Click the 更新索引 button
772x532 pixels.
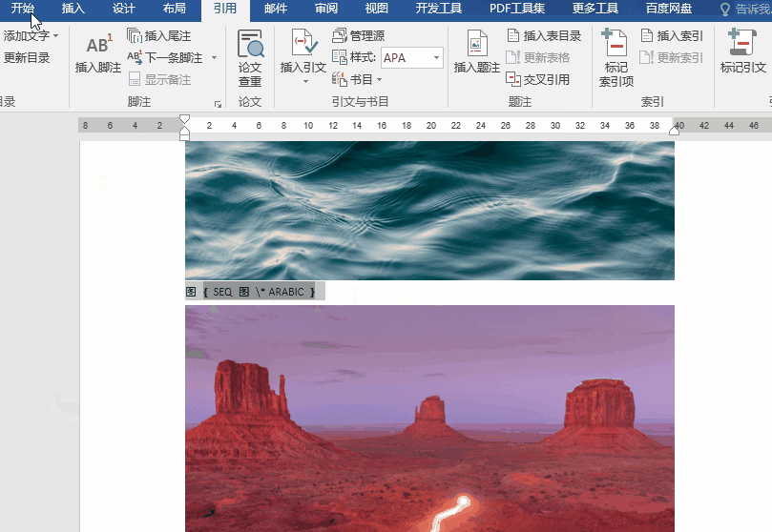[x=672, y=57]
